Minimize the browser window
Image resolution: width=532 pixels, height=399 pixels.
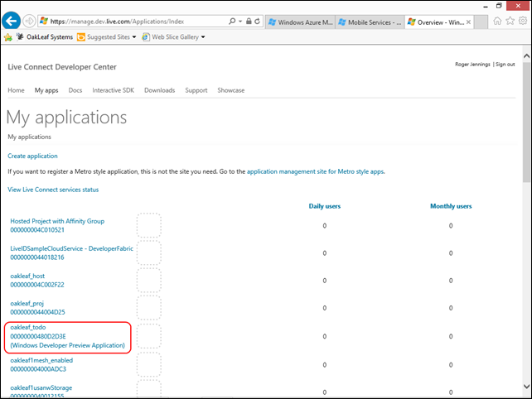[486, 7]
